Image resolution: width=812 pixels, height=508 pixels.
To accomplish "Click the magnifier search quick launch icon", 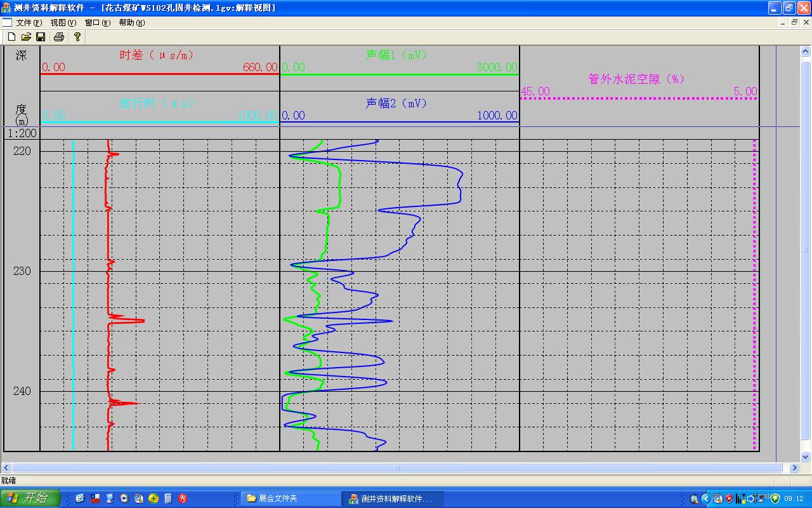I will pyautogui.click(x=139, y=498).
